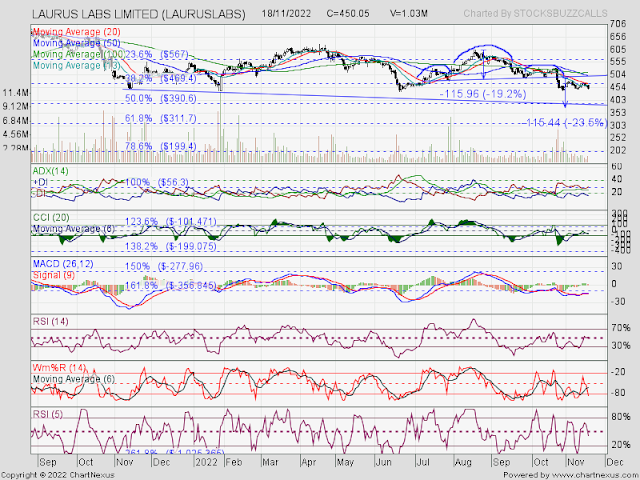The height and width of the screenshot is (480, 640).
Task: Click the CCI (20) indicator label
Action: coord(51,218)
